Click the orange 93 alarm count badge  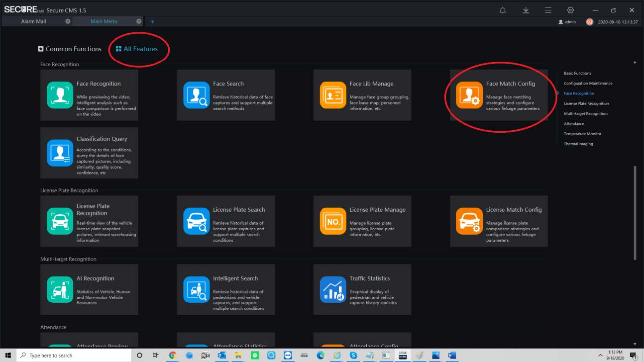point(590,22)
